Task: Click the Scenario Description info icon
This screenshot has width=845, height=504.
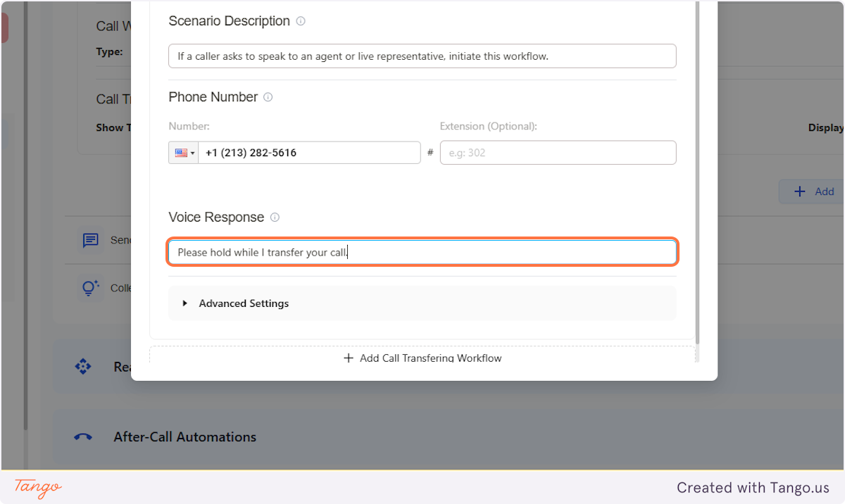Action: pos(301,21)
